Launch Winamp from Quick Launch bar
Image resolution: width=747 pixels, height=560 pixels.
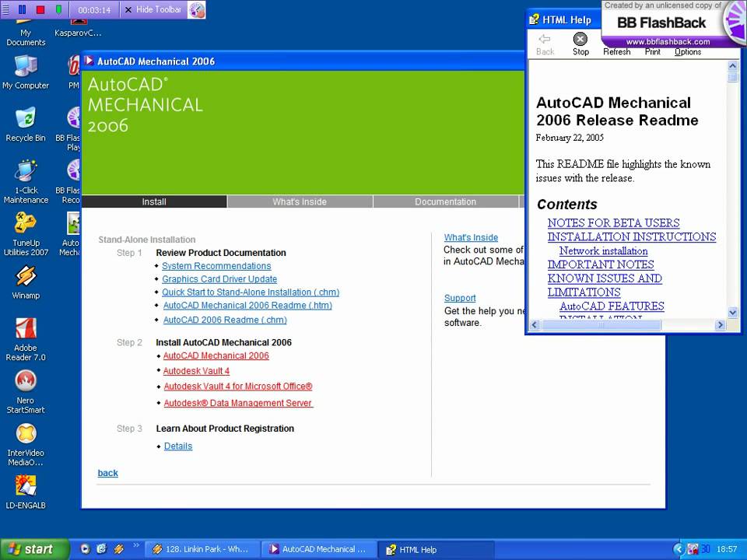point(118,549)
